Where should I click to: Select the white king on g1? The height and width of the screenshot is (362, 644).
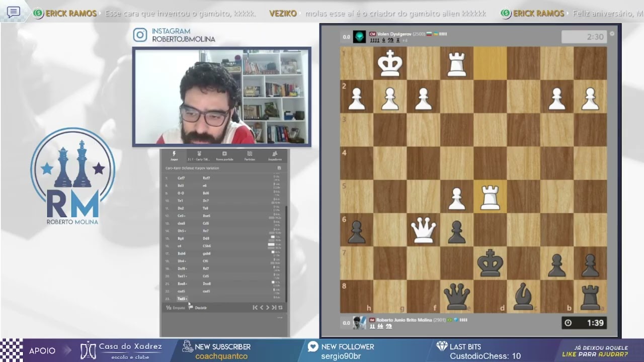point(390,64)
